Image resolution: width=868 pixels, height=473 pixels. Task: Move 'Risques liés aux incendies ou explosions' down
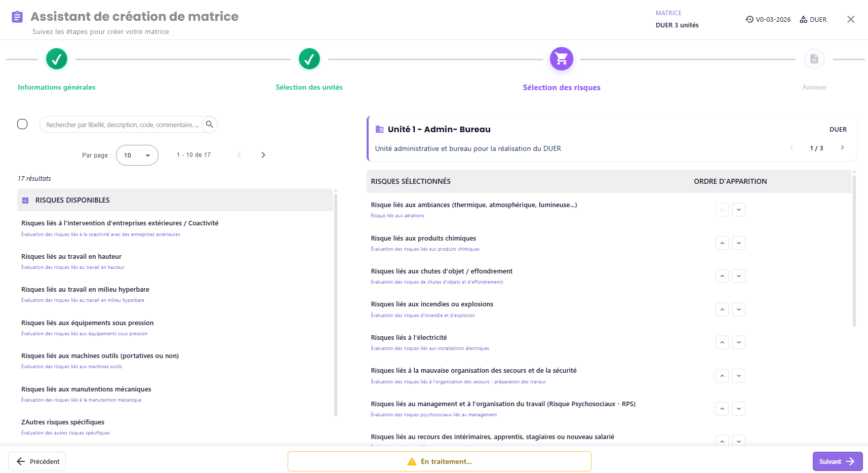pos(739,309)
